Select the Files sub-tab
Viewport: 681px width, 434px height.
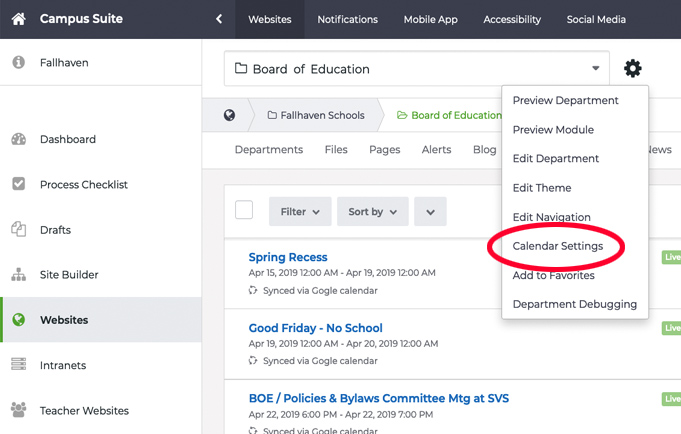[x=336, y=149]
